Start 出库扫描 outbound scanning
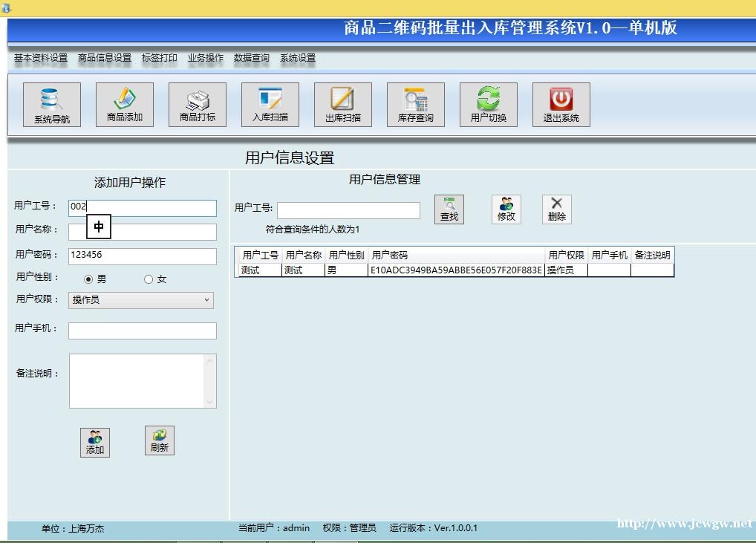Screen dimensions: 756x543 pyautogui.click(x=342, y=105)
